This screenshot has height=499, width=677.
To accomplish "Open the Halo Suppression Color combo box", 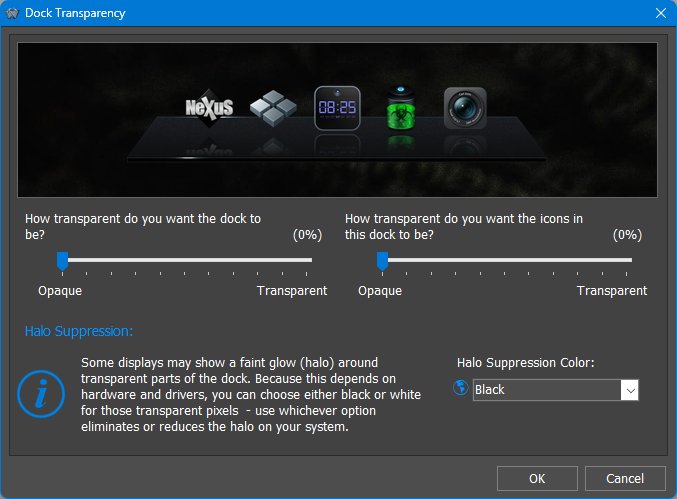I will (555, 390).
